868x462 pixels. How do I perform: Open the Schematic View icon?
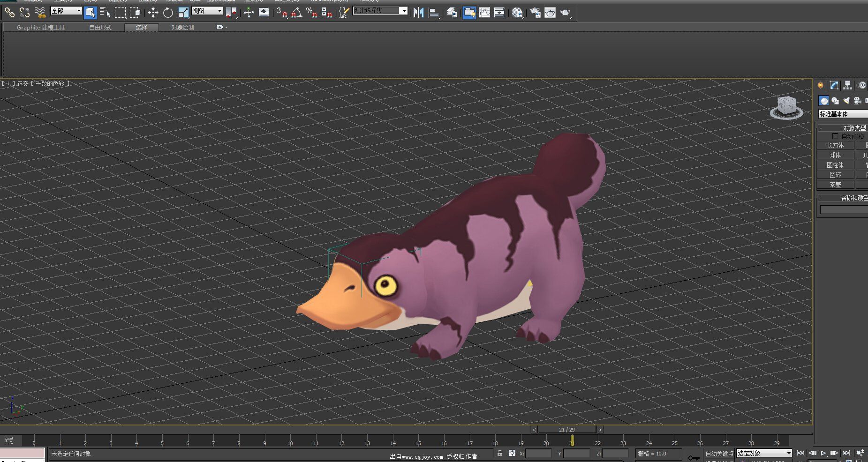pos(499,13)
